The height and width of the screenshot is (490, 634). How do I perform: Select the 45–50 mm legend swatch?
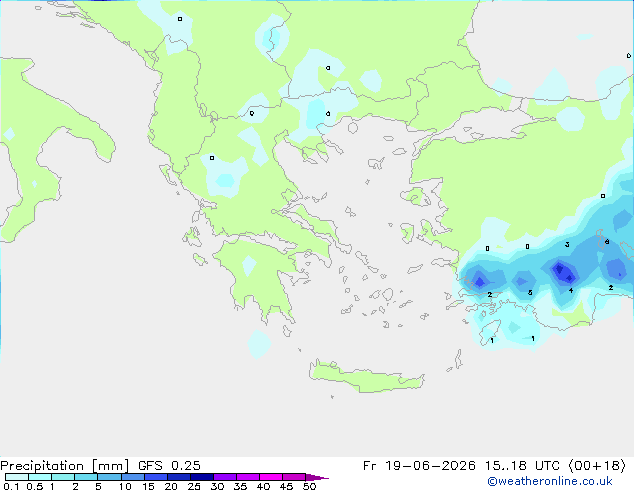pos(294,477)
